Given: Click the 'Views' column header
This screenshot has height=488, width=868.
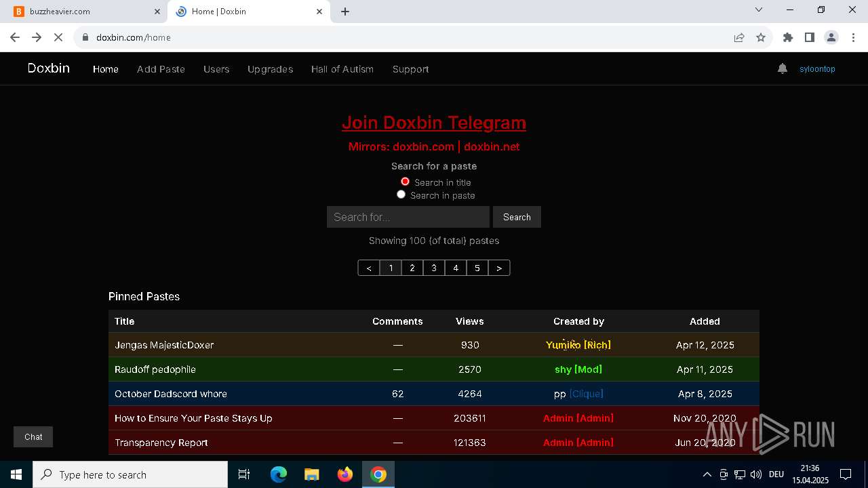Looking at the screenshot, I should tap(470, 321).
